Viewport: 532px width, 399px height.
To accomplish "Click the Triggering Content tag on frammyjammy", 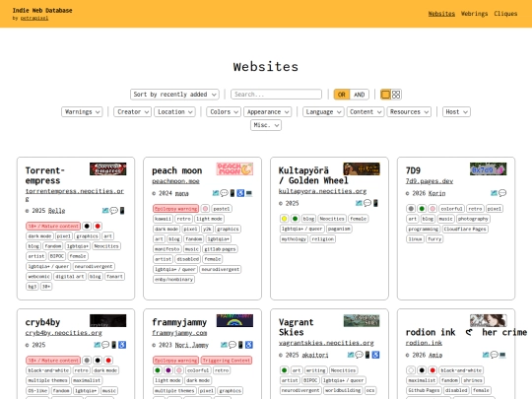I will point(227,361).
